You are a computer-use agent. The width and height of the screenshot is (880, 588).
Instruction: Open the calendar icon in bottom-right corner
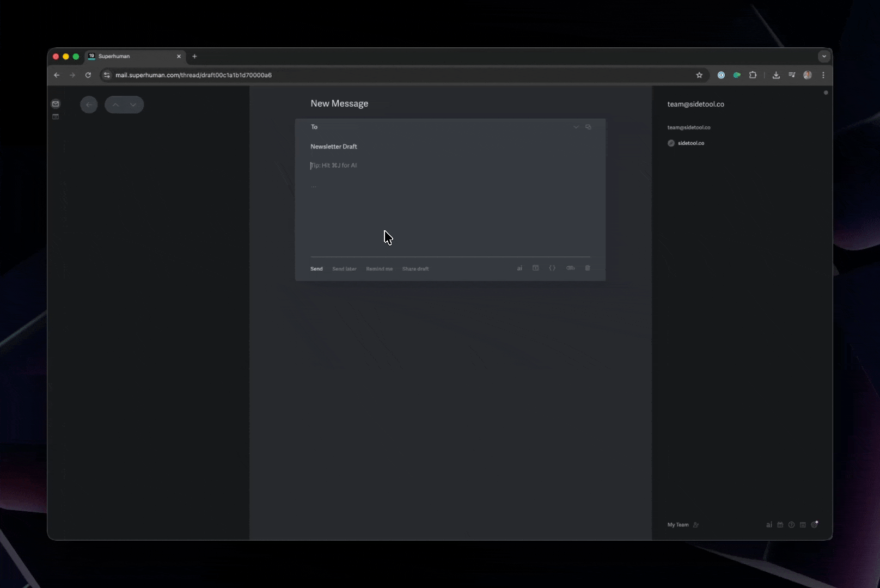(x=803, y=525)
